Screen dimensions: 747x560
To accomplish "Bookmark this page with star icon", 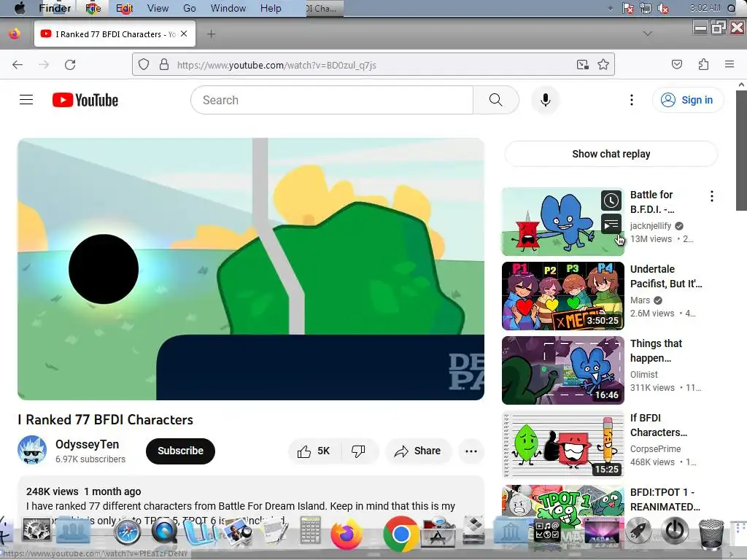I will click(x=603, y=64).
